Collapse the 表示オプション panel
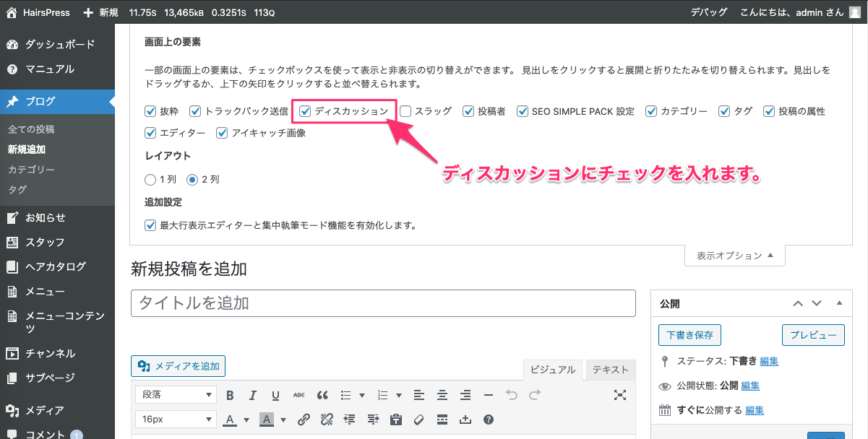 tap(734, 256)
